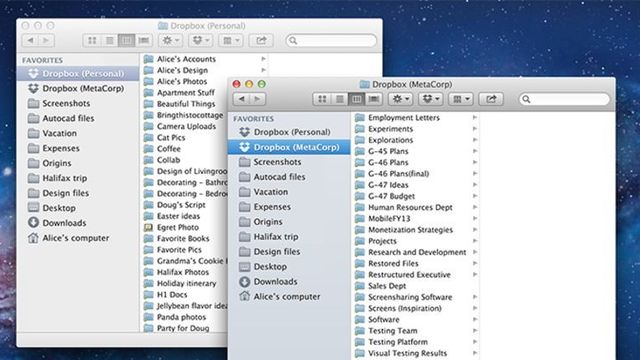Viewport: 640px width, 360px height.
Task: Open Screenshots in Personal window sidebar
Action: (x=78, y=104)
